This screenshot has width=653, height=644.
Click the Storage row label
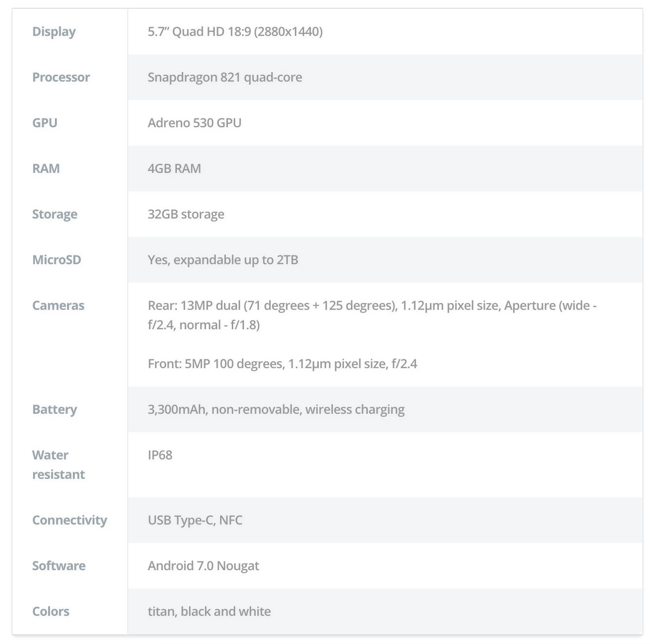(55, 214)
